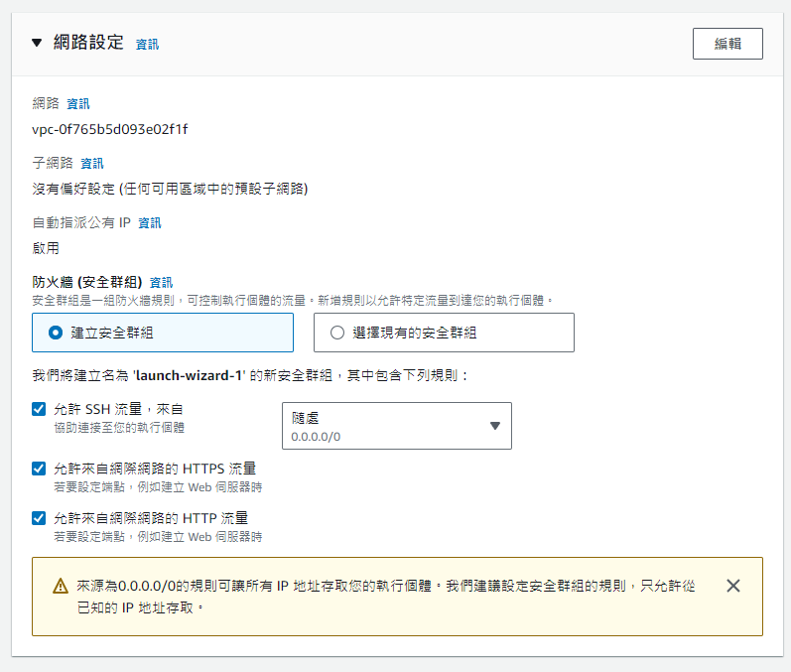Click the HTTPS hint 若要設定端點 text
This screenshot has width=791, height=672.
[x=158, y=487]
